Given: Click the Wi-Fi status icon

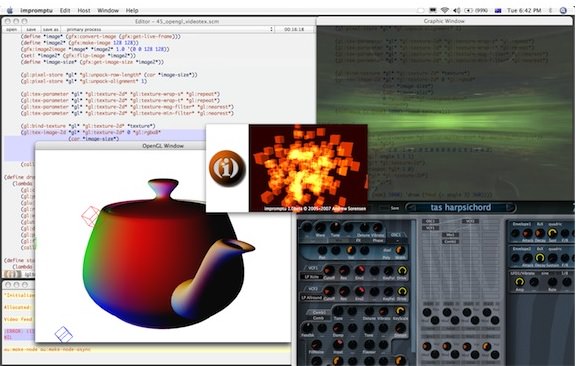Looking at the screenshot, I should 445,10.
